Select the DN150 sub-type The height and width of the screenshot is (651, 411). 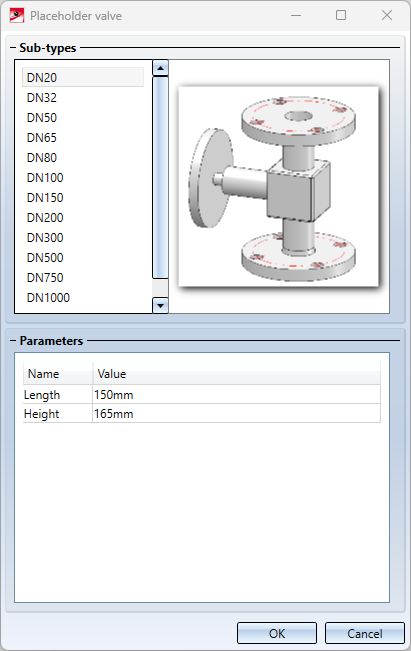pos(83,197)
